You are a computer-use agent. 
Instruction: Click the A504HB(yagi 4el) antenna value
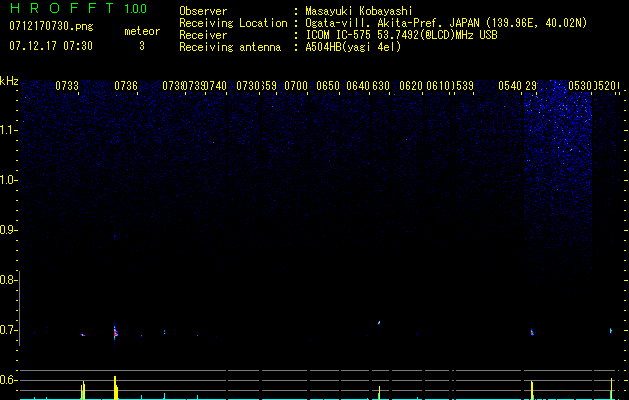click(x=353, y=47)
